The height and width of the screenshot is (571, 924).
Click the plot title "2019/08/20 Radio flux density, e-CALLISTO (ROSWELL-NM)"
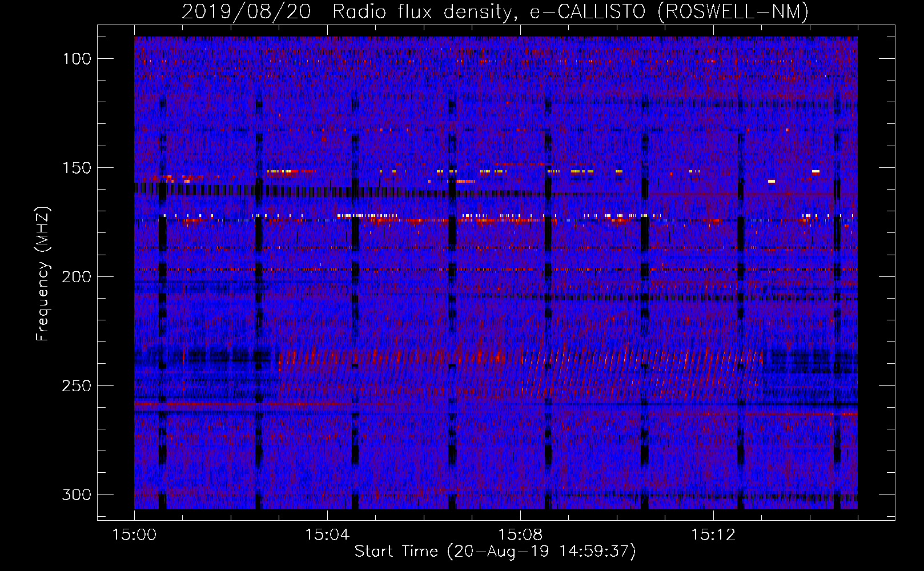[495, 11]
